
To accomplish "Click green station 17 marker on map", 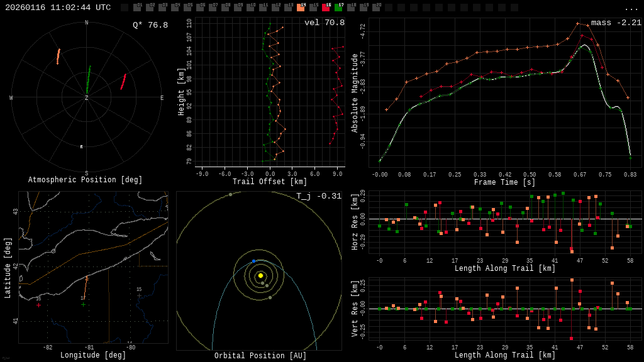I will click(84, 305).
